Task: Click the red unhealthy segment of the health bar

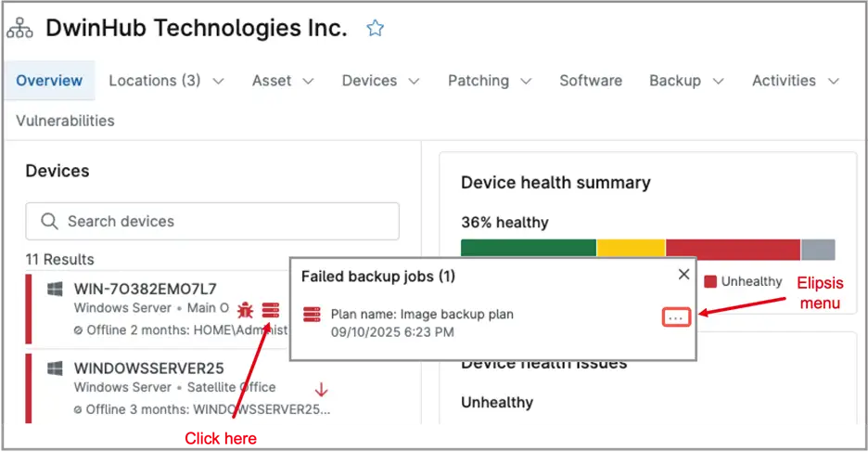Action: (x=733, y=250)
